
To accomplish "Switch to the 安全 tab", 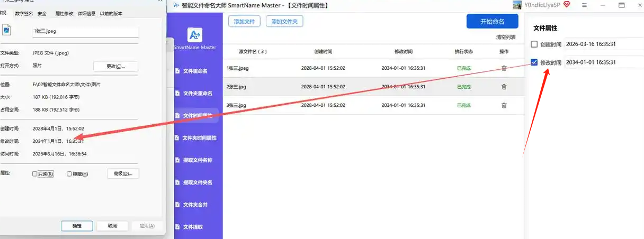I will [42, 14].
